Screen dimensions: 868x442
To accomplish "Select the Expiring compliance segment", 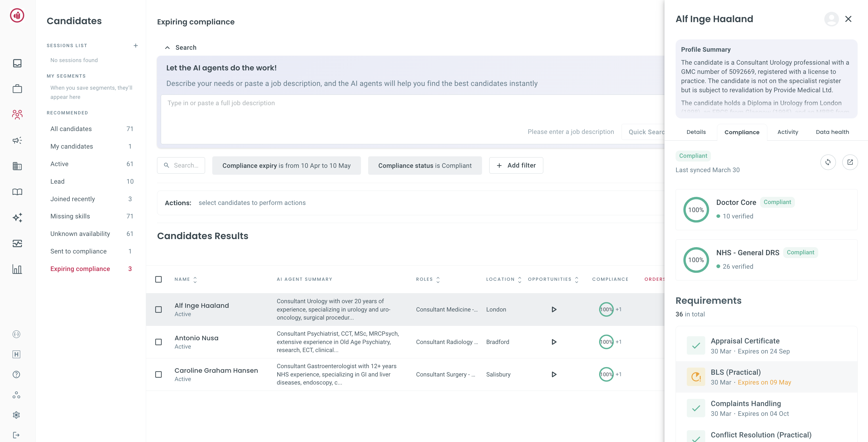I will (92, 269).
